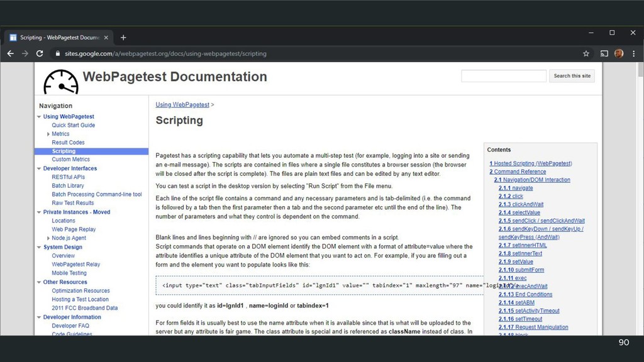Open RESTful APIs in navigation
The width and height of the screenshot is (644, 362).
[68, 177]
